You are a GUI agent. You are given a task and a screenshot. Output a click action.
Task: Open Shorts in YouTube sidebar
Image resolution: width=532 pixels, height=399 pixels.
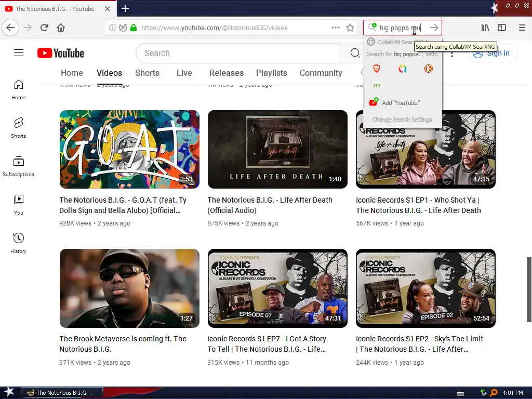18,128
